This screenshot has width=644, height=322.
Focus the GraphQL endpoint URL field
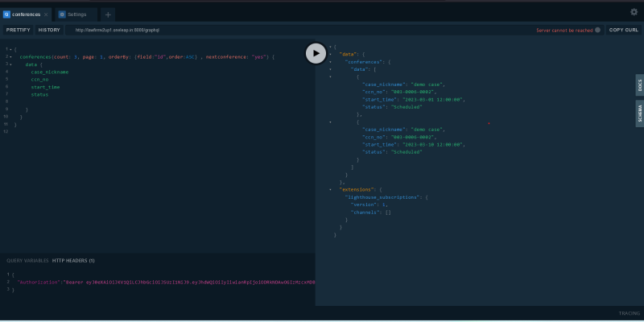click(x=299, y=30)
